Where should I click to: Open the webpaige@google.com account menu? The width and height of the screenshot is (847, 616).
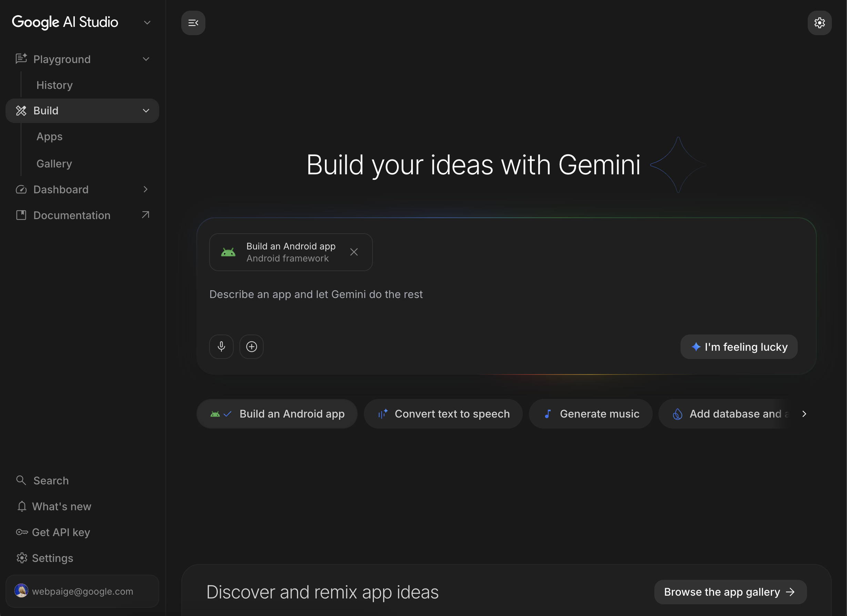click(82, 591)
